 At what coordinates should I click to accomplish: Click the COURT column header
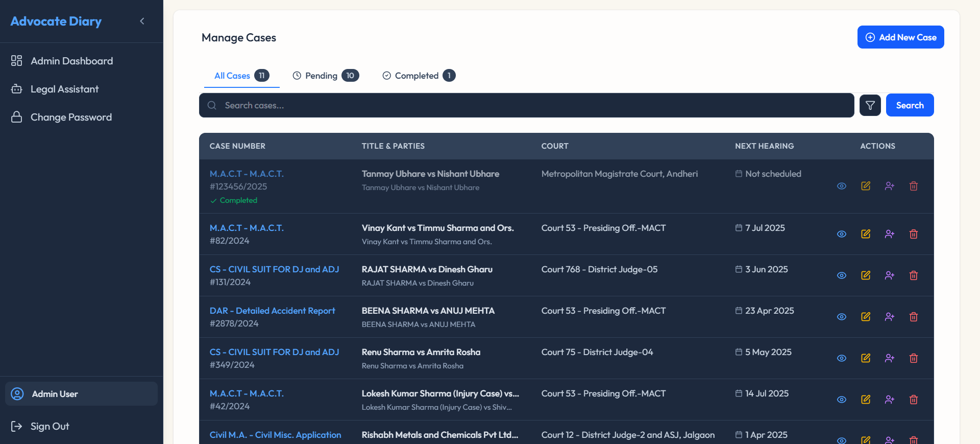pyautogui.click(x=555, y=146)
